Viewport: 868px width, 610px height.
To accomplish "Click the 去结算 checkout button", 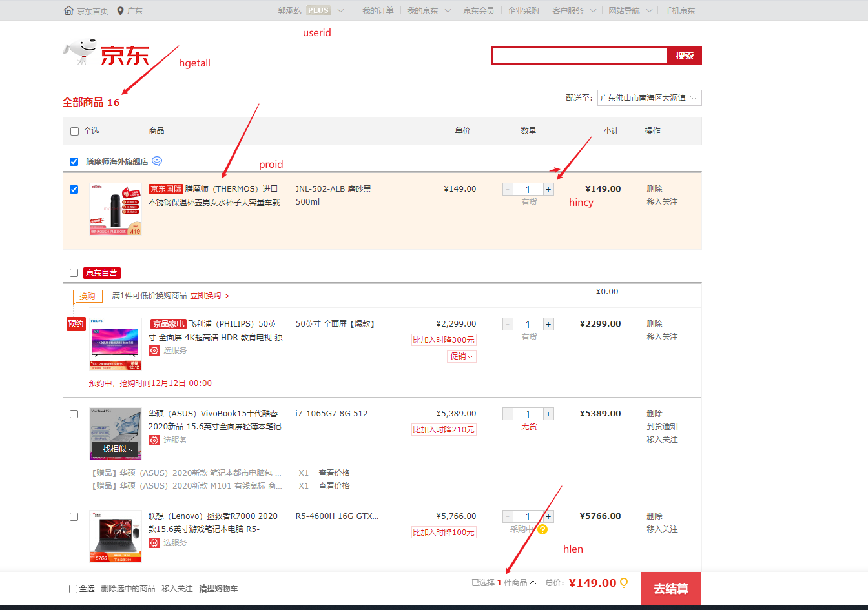I will click(671, 589).
